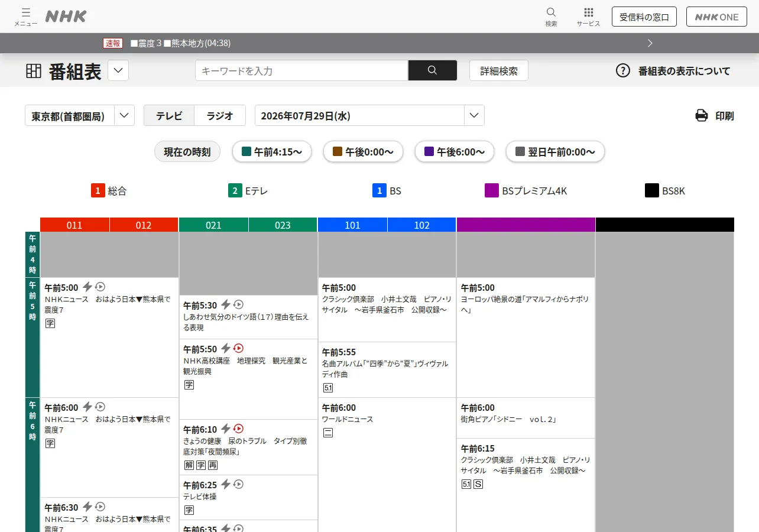The height and width of the screenshot is (532, 759).
Task: Submit keyword search with the black magnifier button
Action: click(x=433, y=70)
